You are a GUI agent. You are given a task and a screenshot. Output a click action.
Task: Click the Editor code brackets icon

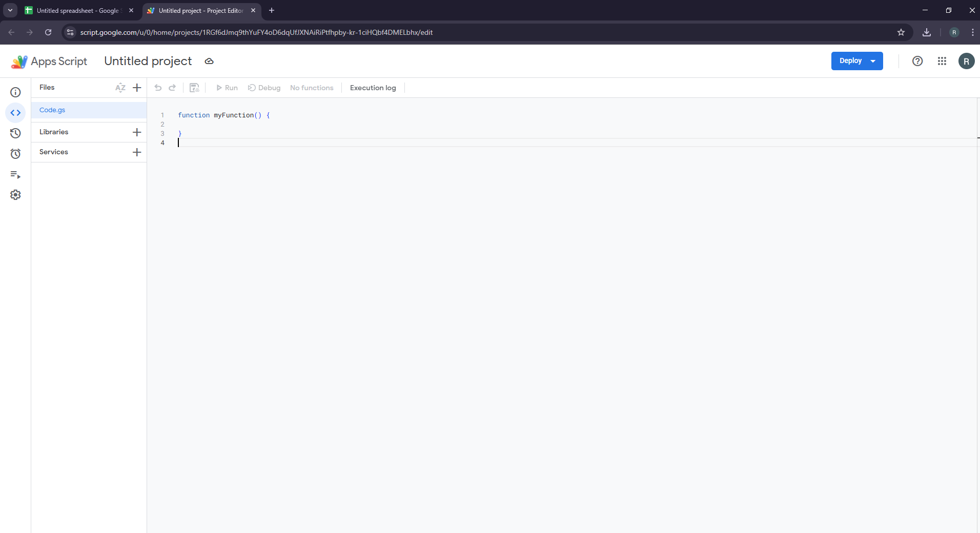pyautogui.click(x=15, y=113)
